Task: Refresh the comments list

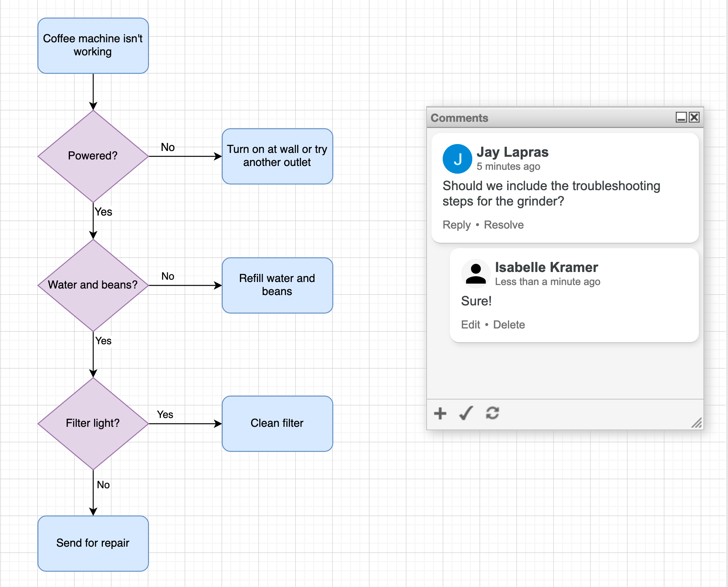Action: (493, 414)
